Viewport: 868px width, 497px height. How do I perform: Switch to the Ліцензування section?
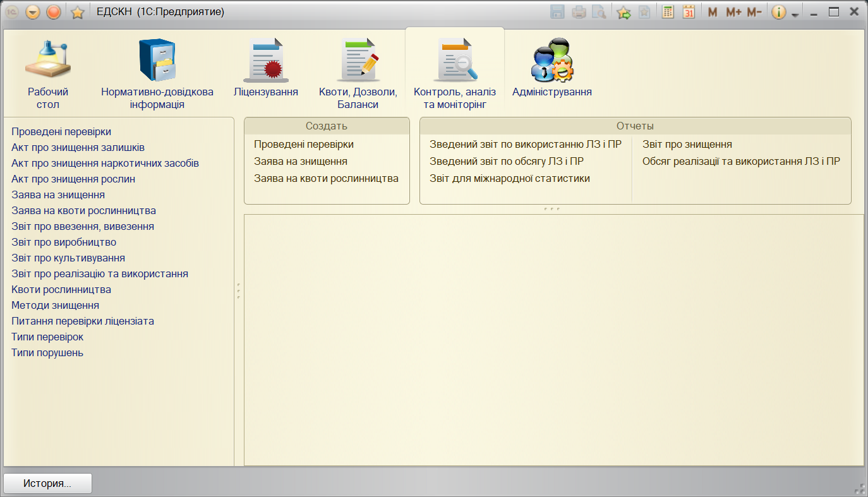266,67
